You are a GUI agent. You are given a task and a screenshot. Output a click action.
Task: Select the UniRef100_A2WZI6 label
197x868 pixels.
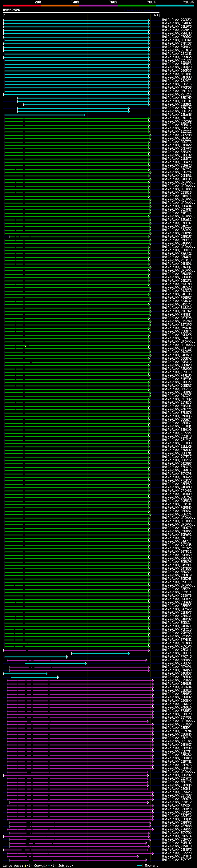point(177,84)
